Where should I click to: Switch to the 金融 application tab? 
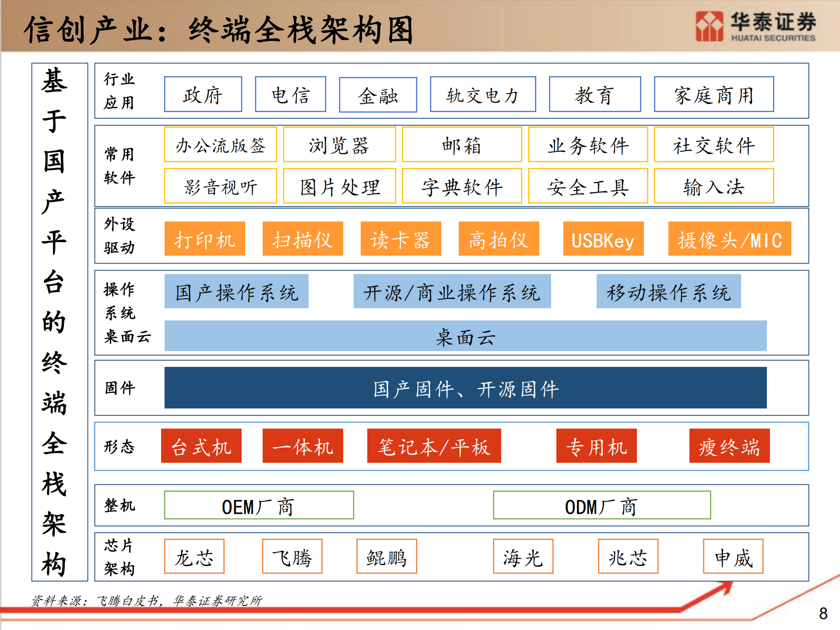(x=379, y=95)
